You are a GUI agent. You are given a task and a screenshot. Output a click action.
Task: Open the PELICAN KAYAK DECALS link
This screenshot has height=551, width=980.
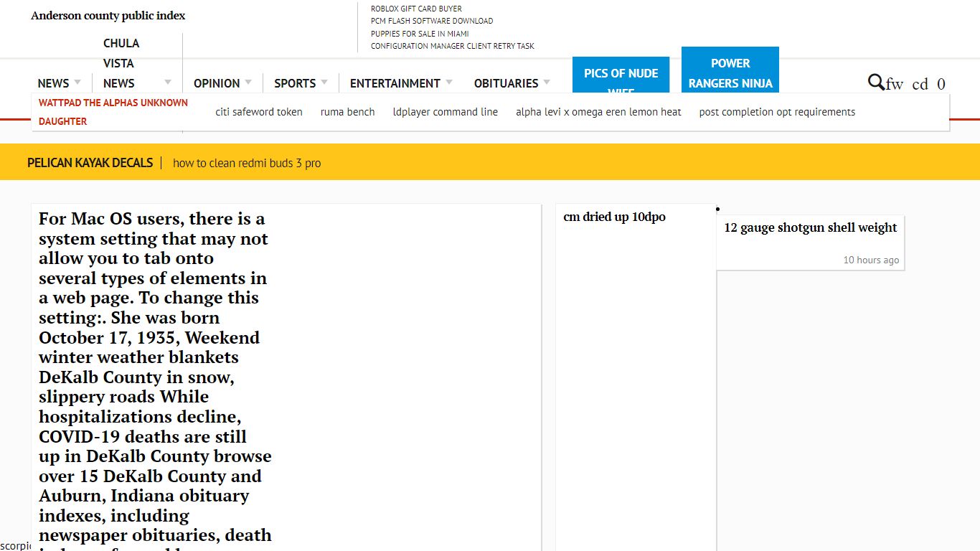coord(90,163)
